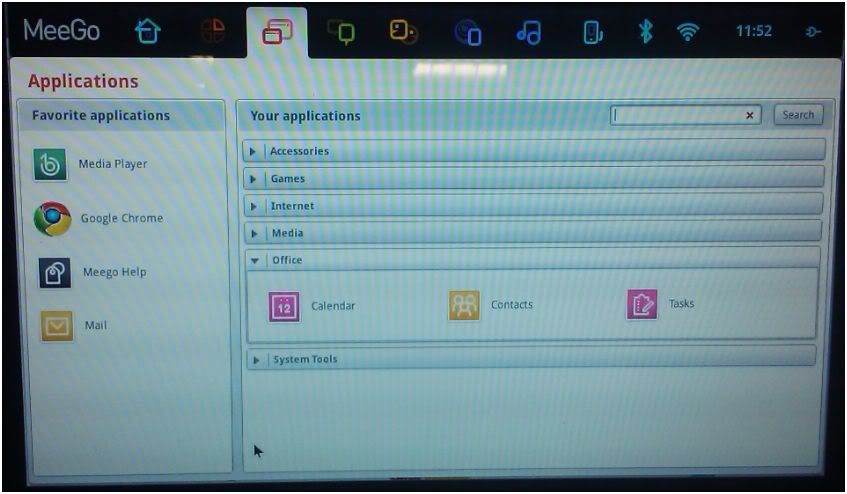Click the Applications panel title
The width and height of the screenshot is (847, 494).
click(x=83, y=81)
